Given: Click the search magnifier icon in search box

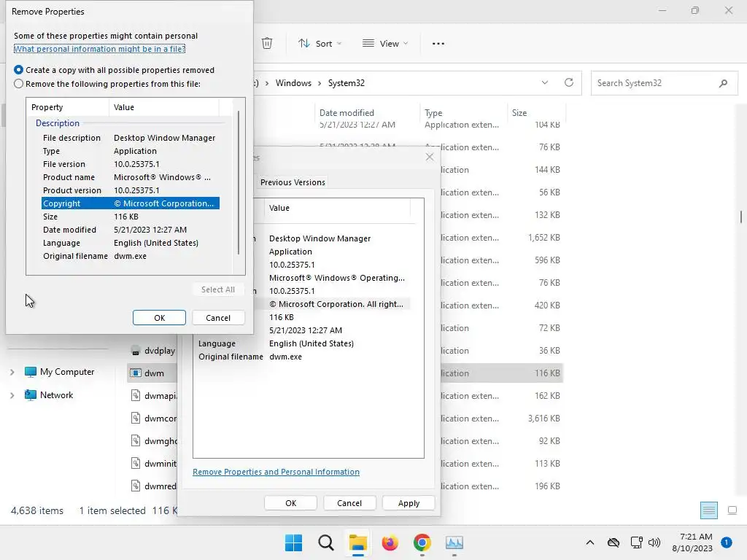Looking at the screenshot, I should [x=723, y=83].
